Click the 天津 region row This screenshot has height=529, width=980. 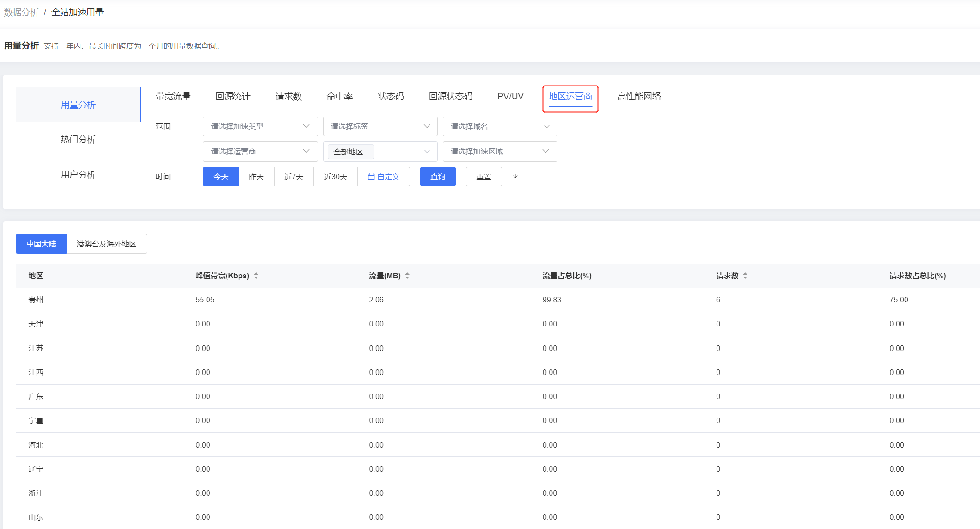coord(498,324)
